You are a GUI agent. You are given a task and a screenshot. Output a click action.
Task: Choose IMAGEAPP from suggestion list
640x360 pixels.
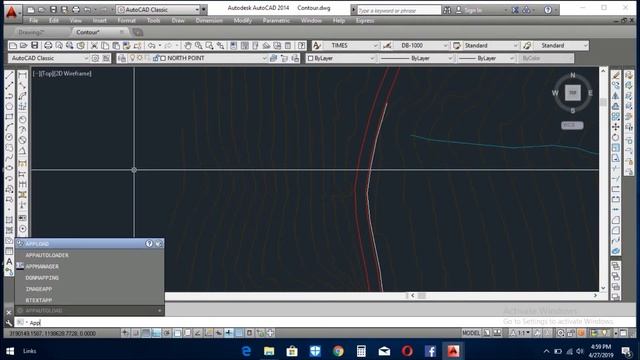90,289
